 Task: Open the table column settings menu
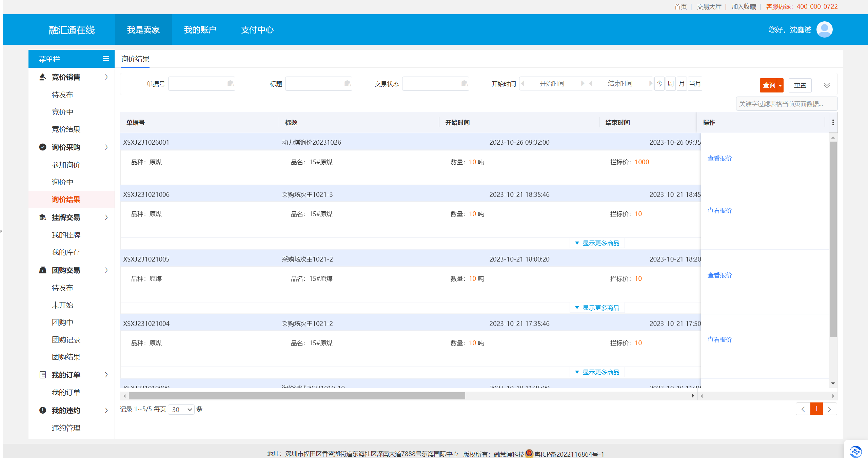tap(833, 122)
